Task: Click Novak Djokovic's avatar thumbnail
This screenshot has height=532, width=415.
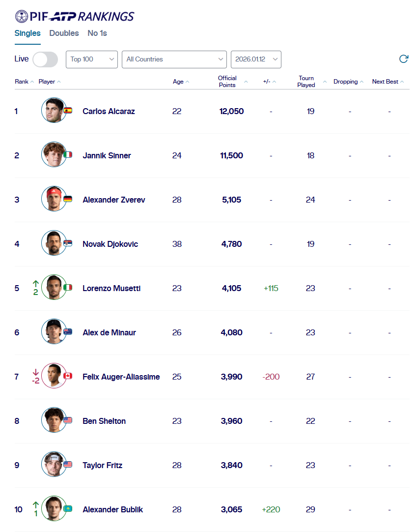Action: 54,243
